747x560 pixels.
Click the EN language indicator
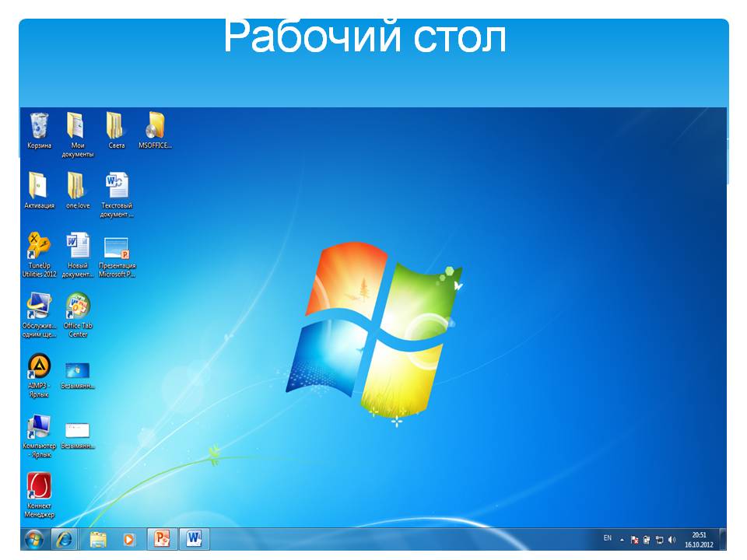coord(607,538)
